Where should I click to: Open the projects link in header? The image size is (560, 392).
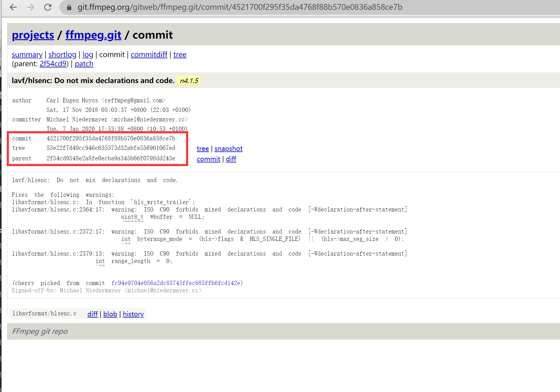click(33, 35)
